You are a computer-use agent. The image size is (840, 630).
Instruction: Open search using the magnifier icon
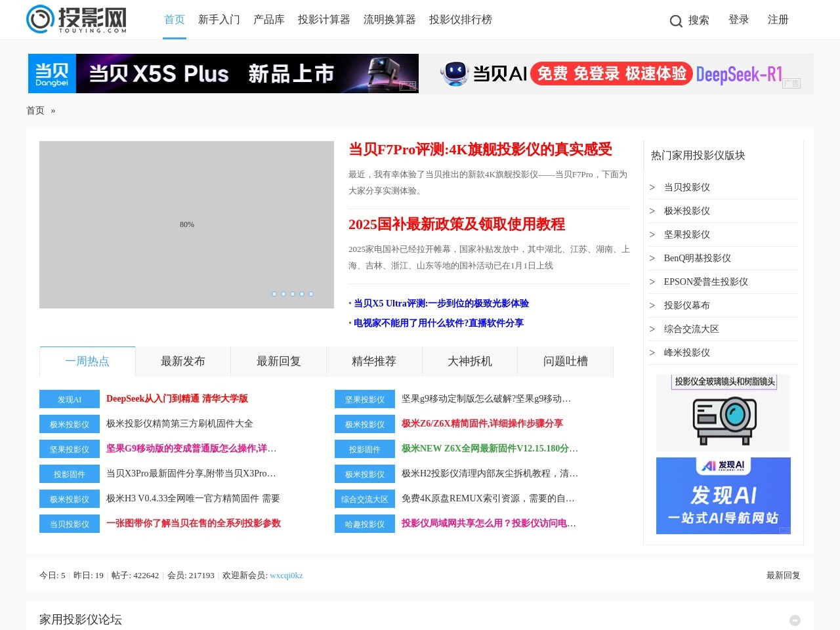tap(676, 20)
